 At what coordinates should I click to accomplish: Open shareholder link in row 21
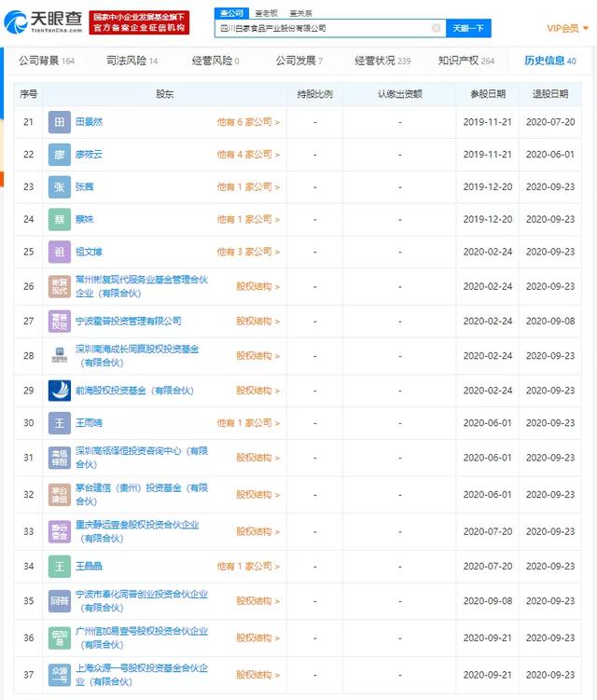click(89, 122)
